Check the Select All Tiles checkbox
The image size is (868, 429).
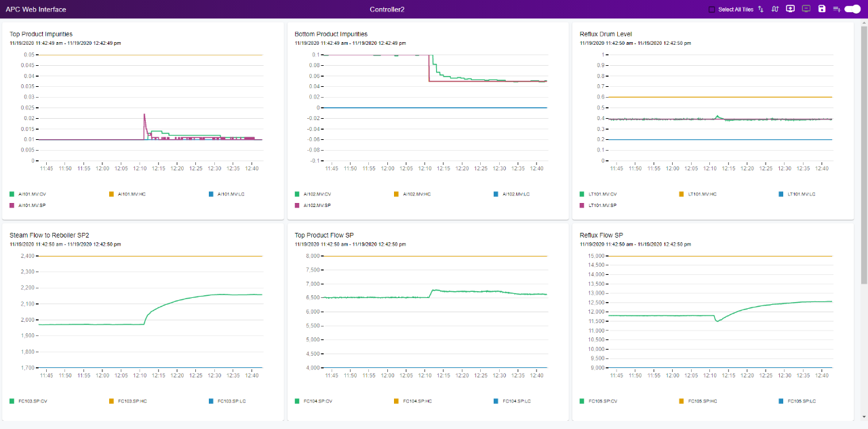coord(711,10)
